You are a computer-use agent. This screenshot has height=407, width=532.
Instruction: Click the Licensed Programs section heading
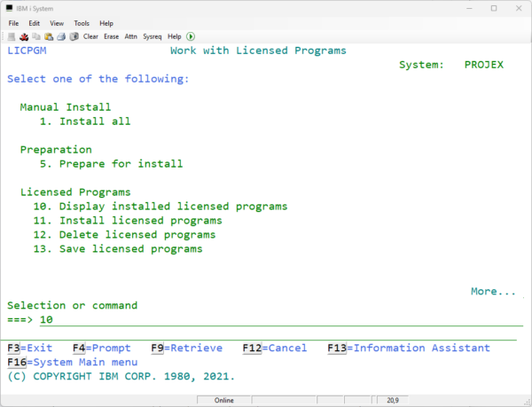[75, 192]
